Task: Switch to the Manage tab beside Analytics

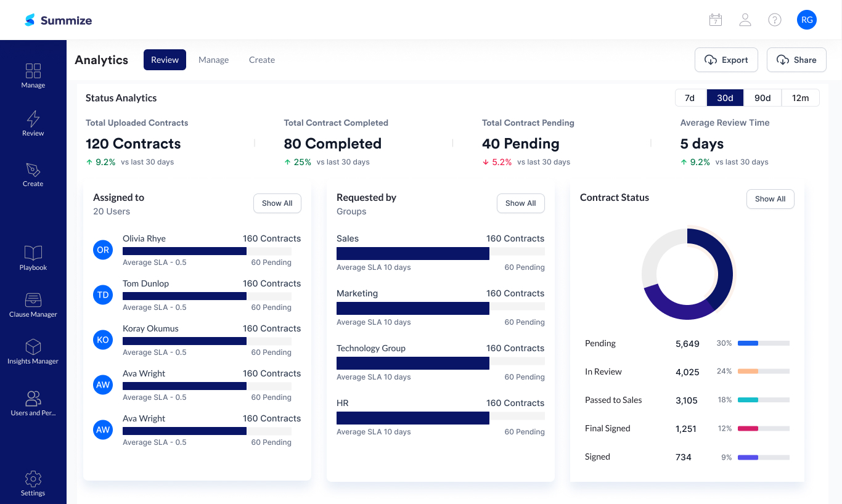Action: (214, 60)
